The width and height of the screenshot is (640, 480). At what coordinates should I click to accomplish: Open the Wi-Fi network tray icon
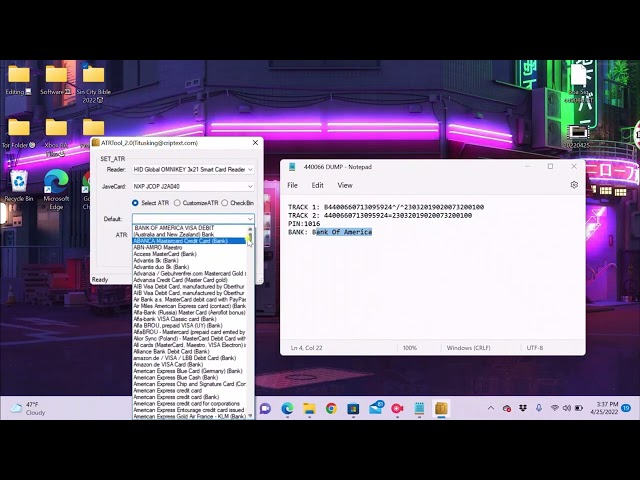(554, 408)
